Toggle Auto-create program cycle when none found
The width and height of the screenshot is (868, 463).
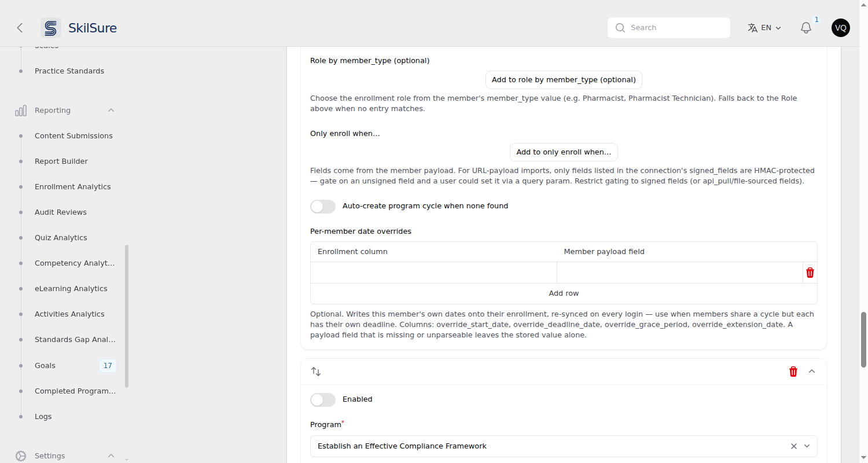[x=323, y=207]
